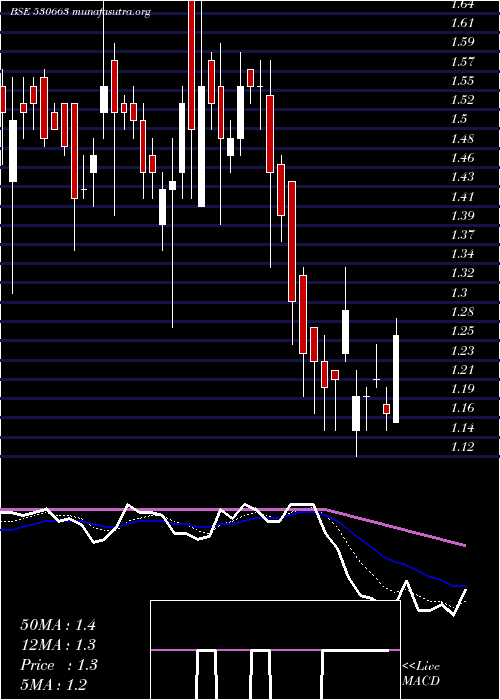Click the 1.48 price axis label

click(462, 139)
